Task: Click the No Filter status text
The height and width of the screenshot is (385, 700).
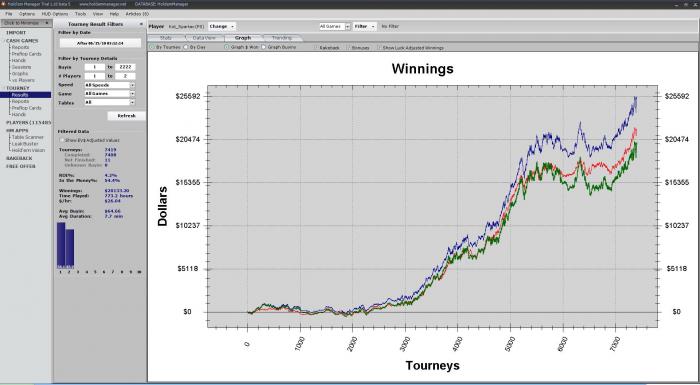Action: pyautogui.click(x=390, y=26)
